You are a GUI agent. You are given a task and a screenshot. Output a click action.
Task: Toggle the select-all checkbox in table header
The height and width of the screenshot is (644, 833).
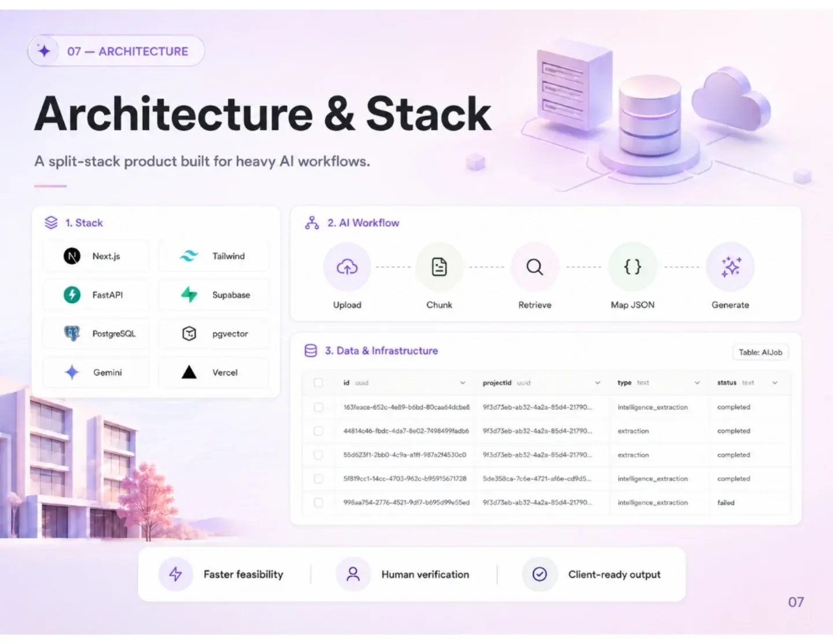point(318,382)
